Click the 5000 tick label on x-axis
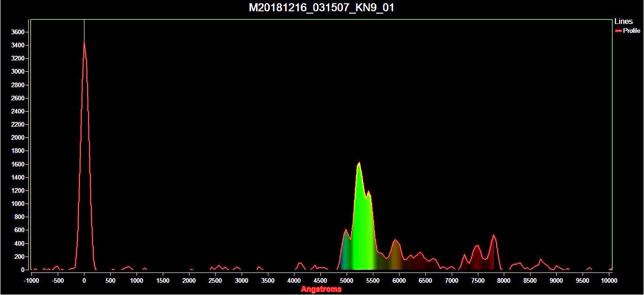Screen dimensions: 644x295 point(347,280)
